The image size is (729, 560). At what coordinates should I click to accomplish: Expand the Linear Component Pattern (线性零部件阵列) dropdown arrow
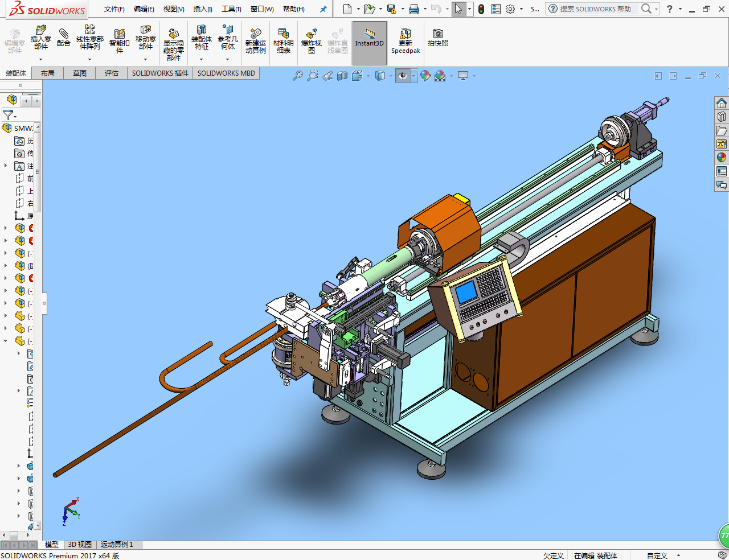(x=89, y=59)
